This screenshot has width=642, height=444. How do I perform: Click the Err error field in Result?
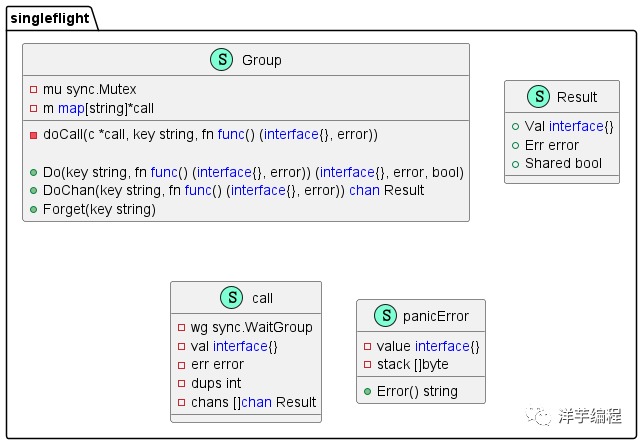click(x=551, y=145)
